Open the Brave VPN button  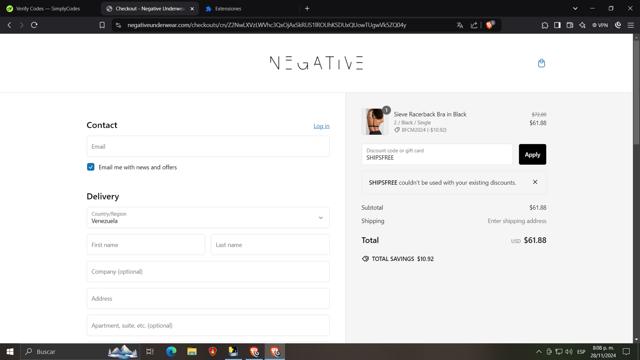click(600, 25)
